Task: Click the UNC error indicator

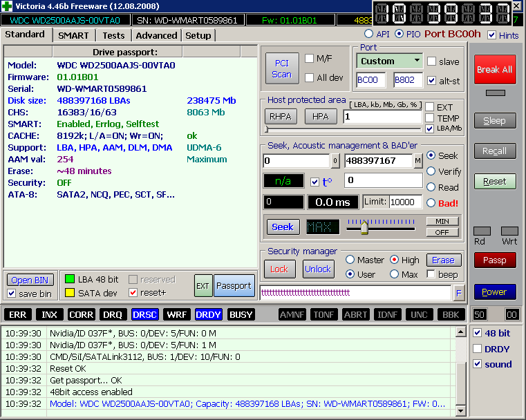Action: 420,315
